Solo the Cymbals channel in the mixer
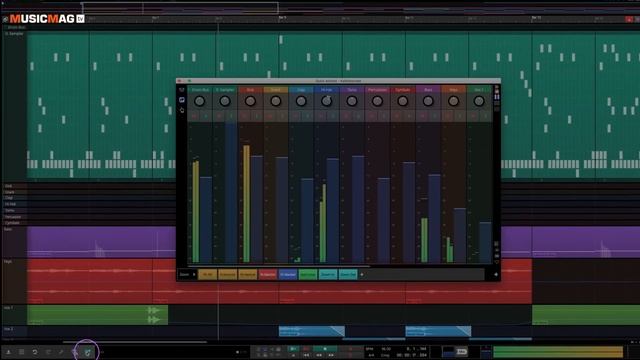 [409, 116]
